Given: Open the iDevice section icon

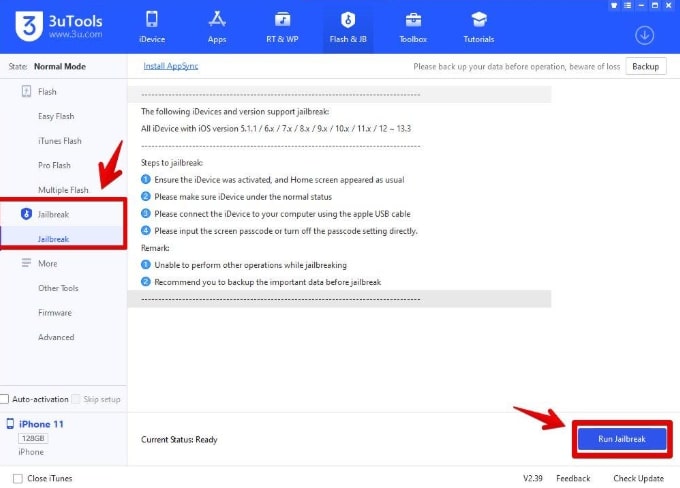Looking at the screenshot, I should [152, 20].
